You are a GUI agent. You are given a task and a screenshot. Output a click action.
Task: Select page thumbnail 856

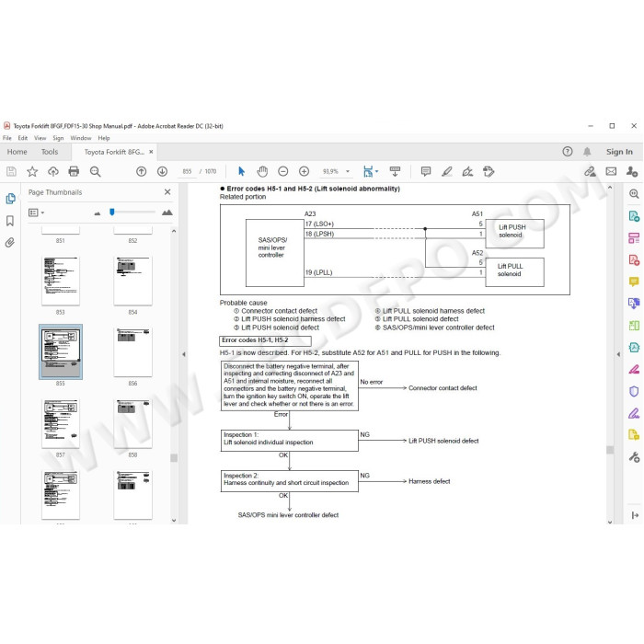point(132,352)
